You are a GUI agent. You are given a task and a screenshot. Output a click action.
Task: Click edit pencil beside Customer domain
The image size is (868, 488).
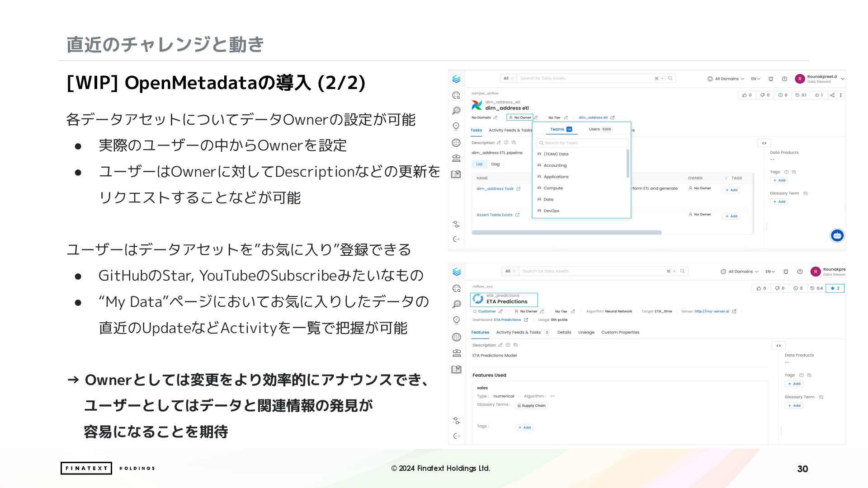pos(500,311)
